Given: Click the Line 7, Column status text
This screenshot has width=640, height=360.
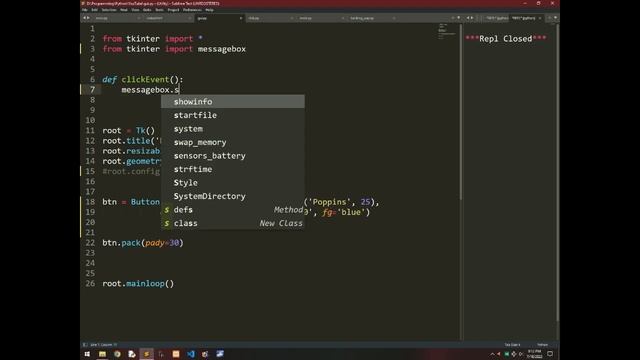Looking at the screenshot, I should [103, 344].
